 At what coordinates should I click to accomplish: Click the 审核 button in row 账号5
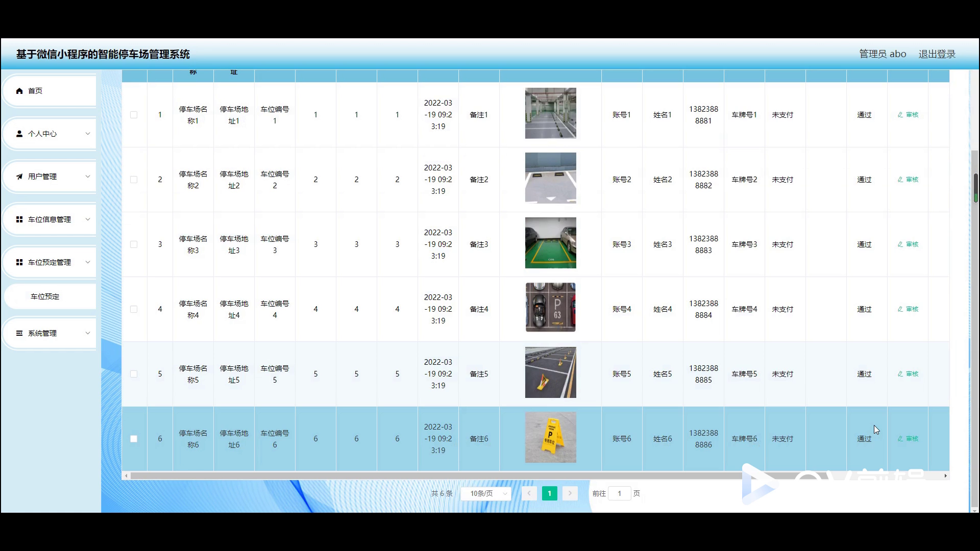[908, 374]
